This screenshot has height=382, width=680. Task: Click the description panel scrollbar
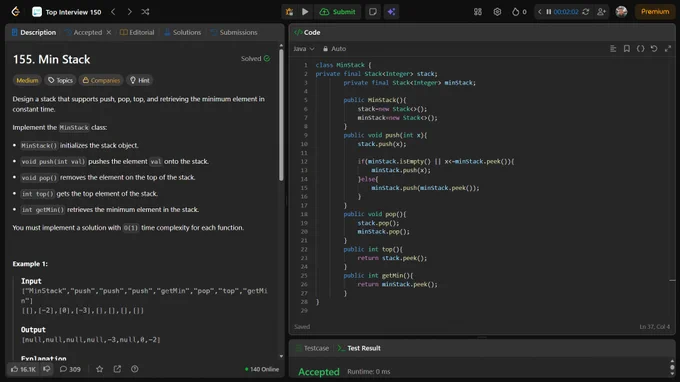coord(281,115)
